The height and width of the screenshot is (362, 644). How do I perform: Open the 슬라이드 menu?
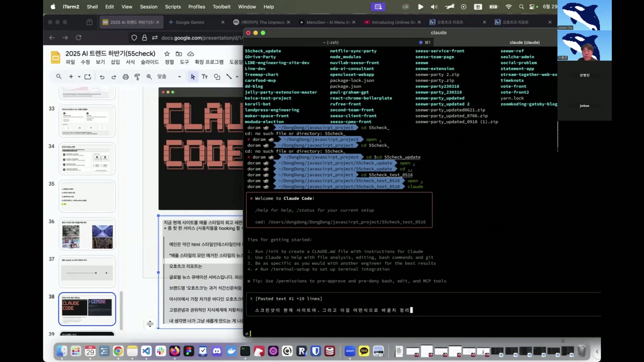pos(150,62)
